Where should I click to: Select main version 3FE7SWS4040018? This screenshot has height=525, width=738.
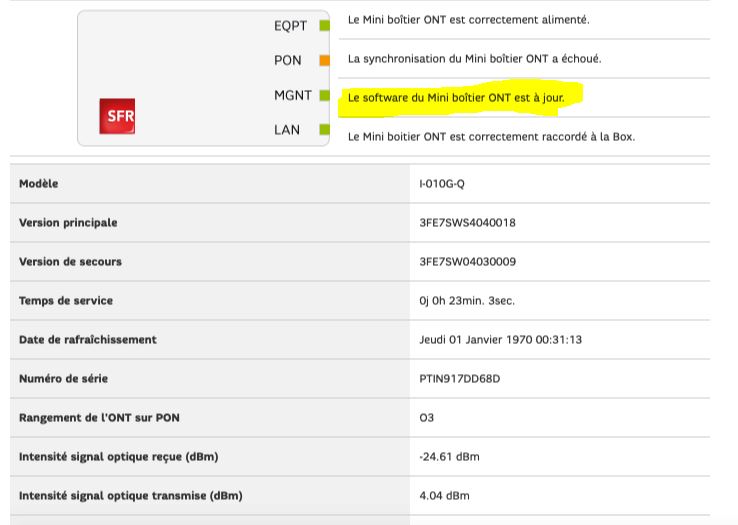click(x=467, y=223)
